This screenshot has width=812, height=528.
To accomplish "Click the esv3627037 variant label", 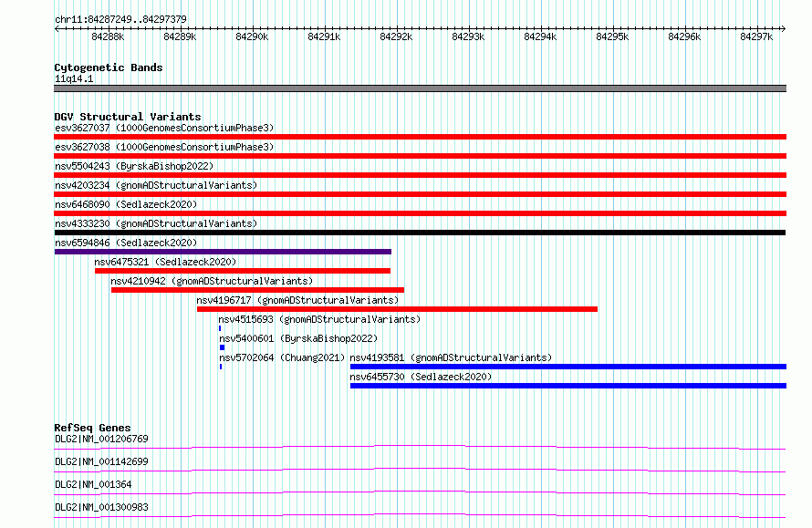I will pos(164,128).
